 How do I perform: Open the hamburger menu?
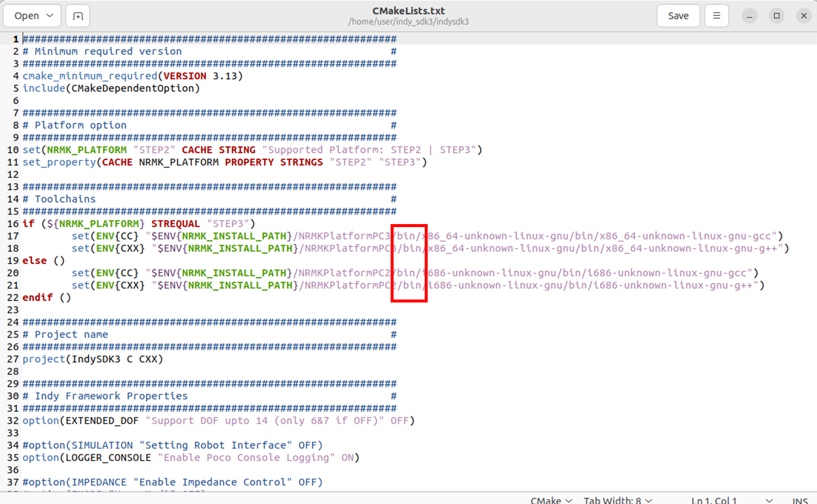[716, 16]
